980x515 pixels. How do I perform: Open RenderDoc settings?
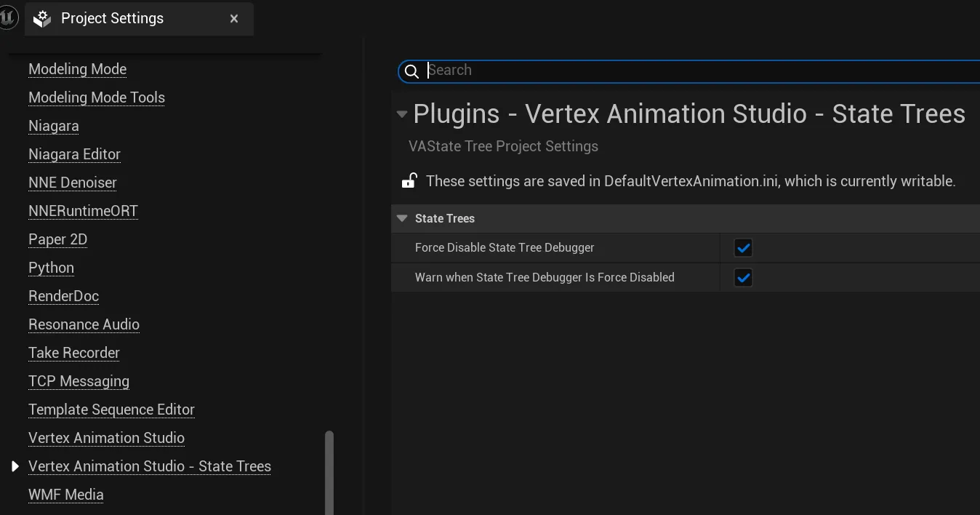click(x=63, y=296)
